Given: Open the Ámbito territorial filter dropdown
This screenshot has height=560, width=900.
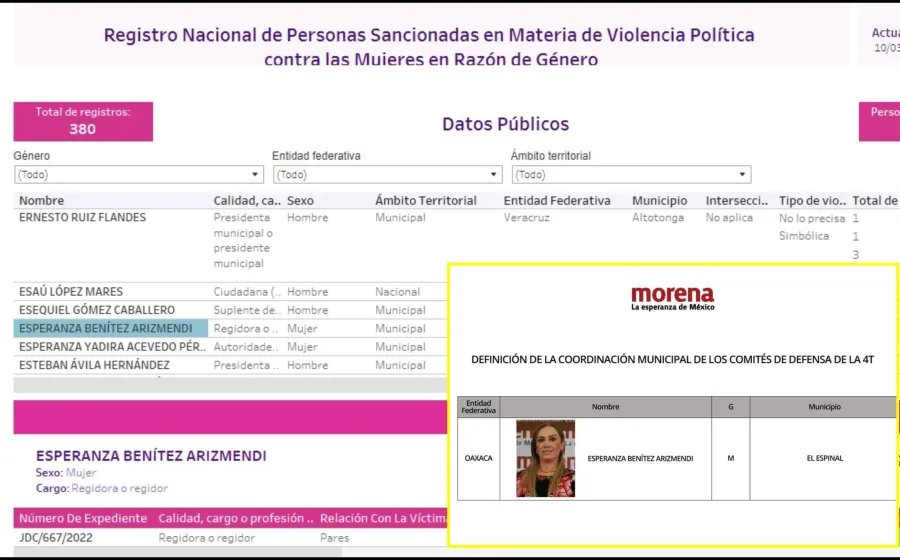Looking at the screenshot, I should pos(631,174).
